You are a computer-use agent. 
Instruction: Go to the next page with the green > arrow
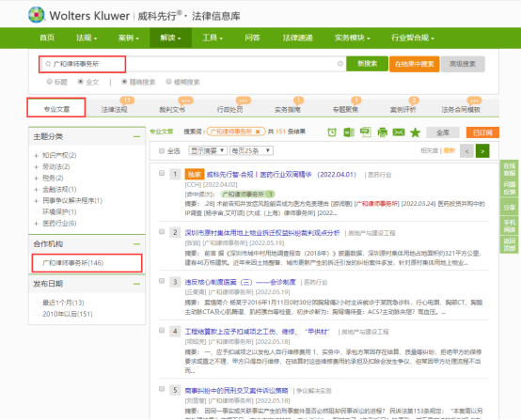(482, 151)
